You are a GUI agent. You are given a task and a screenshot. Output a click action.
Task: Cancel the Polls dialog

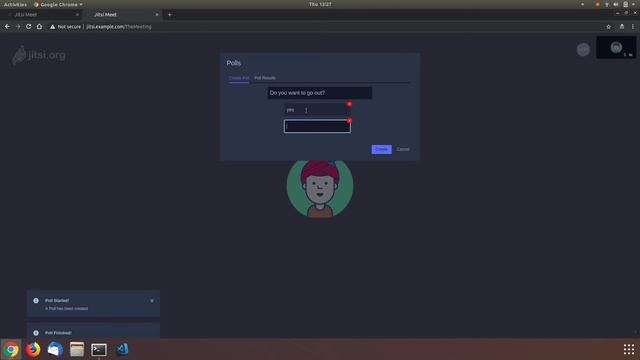402,149
